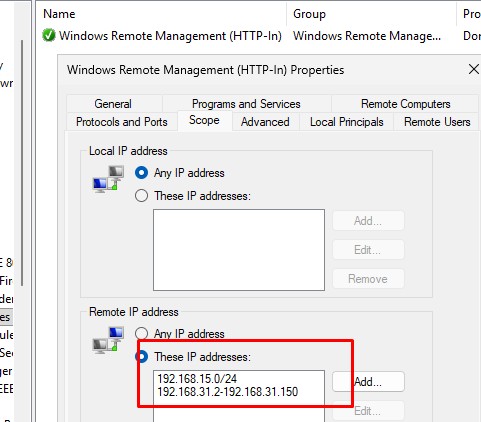
Task: Click the green enabled checkmark icon on rule
Action: [49, 35]
